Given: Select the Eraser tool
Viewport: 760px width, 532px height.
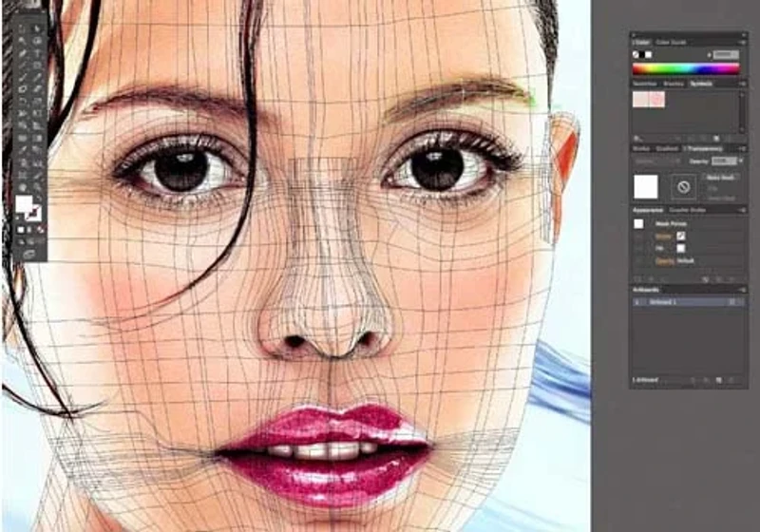Looking at the screenshot, I should (37, 87).
